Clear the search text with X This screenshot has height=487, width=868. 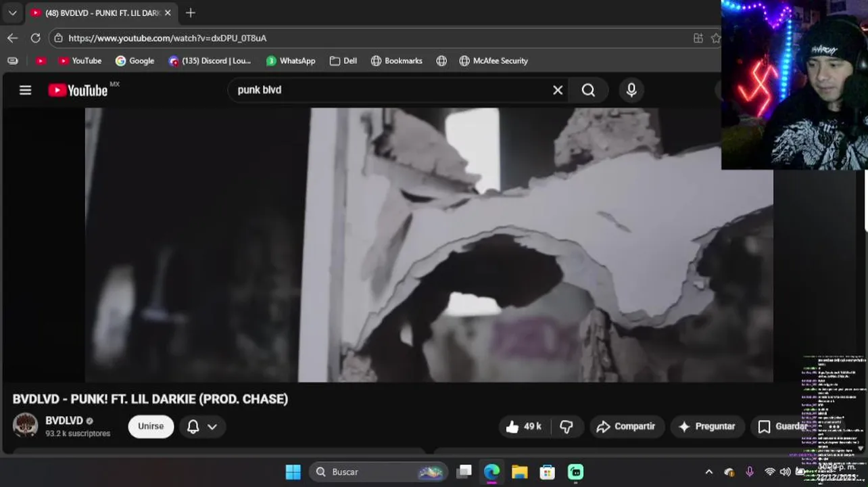point(558,90)
